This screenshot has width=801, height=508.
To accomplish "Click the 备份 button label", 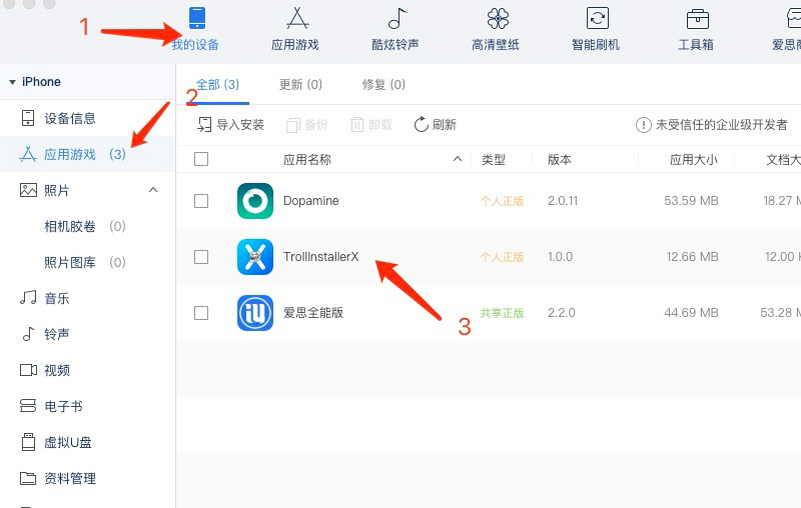I will coord(316,125).
